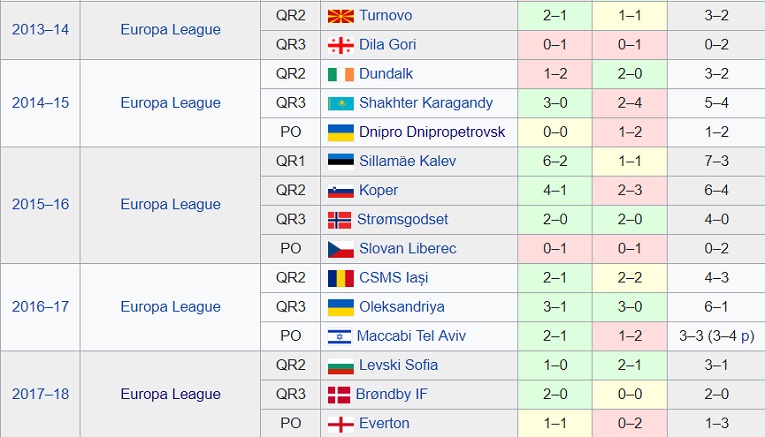Open the Oleksandriya team link
The height and width of the screenshot is (437, 765).
[x=402, y=307]
